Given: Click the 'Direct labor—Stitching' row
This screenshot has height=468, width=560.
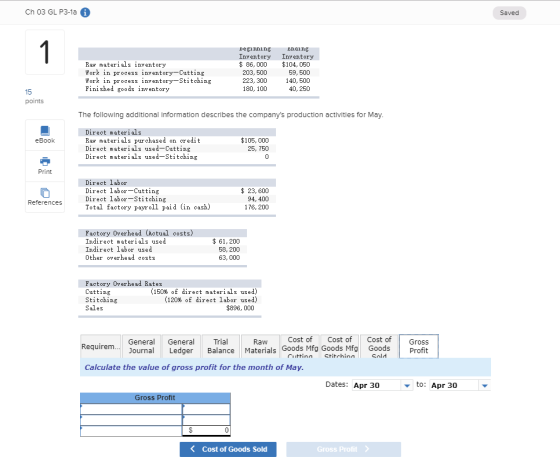Looking at the screenshot, I should 177,199.
